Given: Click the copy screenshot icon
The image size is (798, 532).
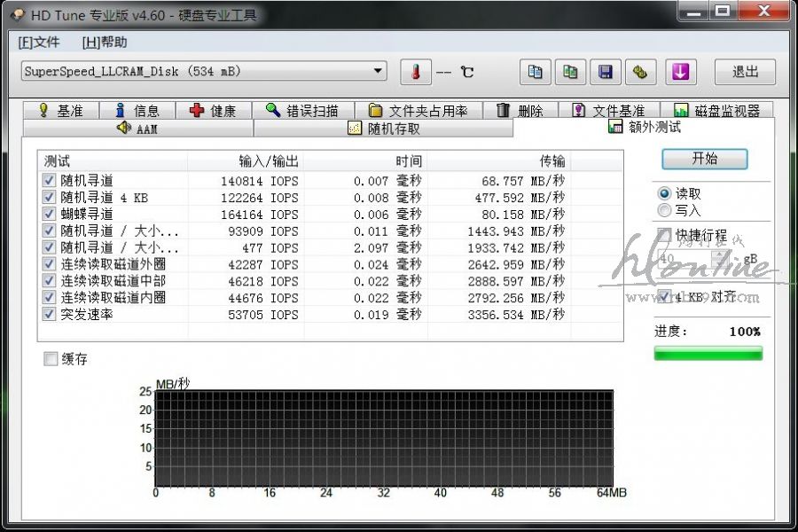Looking at the screenshot, I should tap(571, 72).
